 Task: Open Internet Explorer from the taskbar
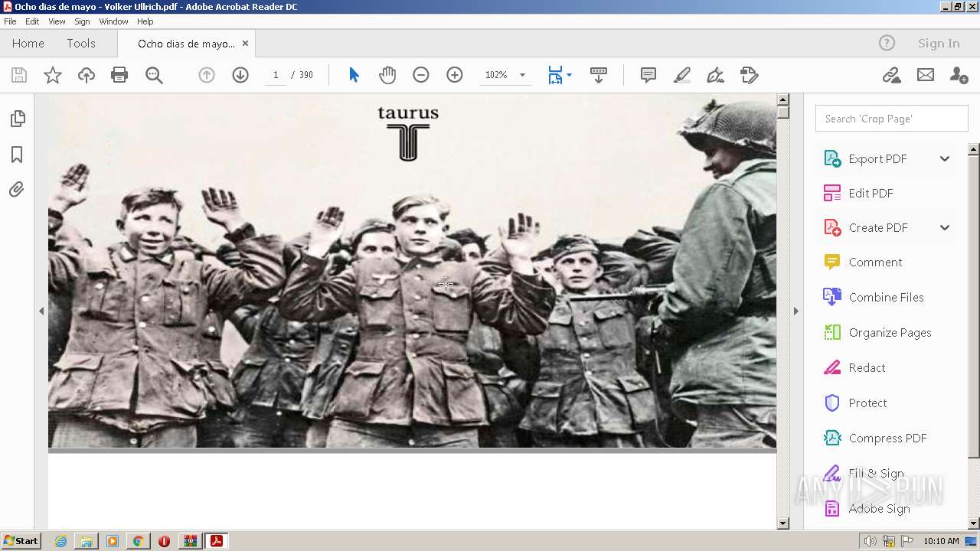[60, 541]
